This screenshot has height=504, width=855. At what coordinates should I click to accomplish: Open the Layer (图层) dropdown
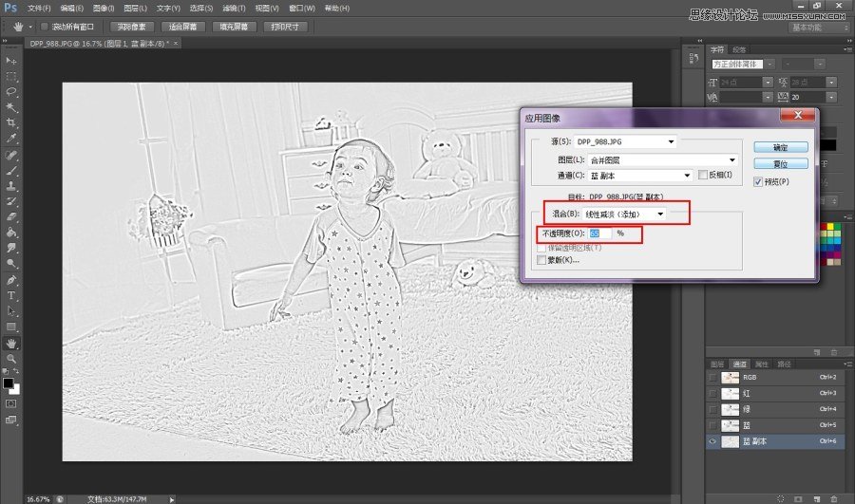point(663,159)
